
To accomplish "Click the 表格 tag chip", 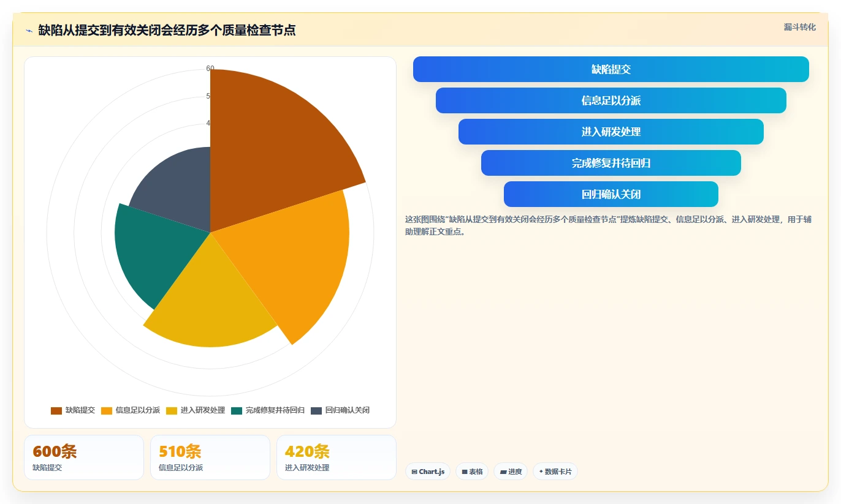I will [x=472, y=472].
